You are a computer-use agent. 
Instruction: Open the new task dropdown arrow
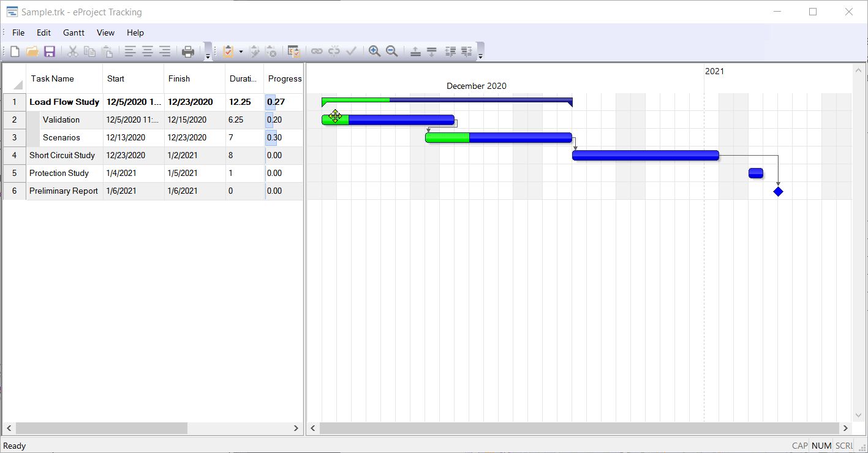pos(241,51)
